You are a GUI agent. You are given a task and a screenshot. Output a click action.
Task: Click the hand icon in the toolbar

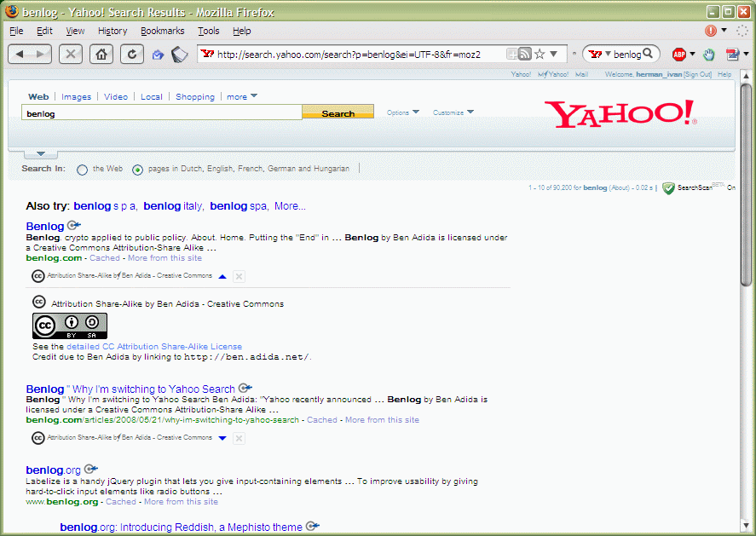coord(708,55)
